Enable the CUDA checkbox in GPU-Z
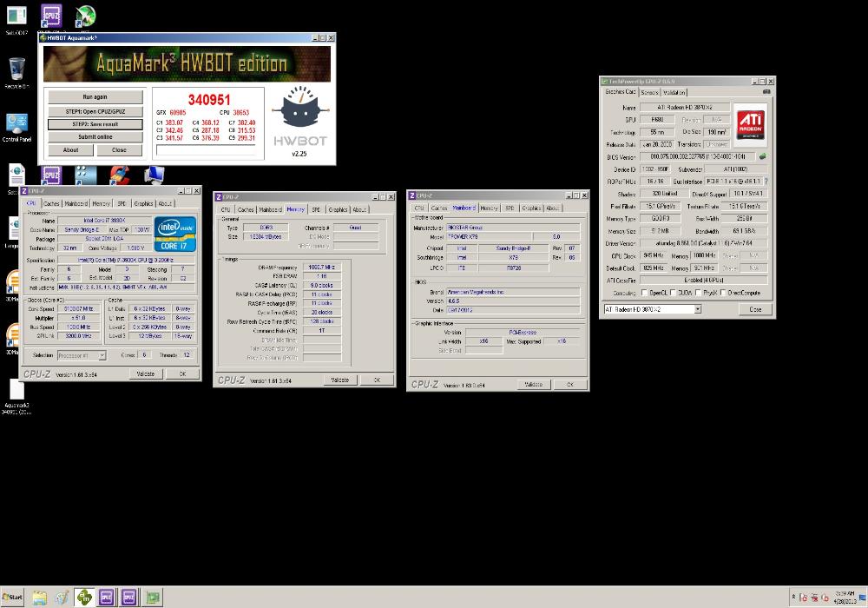The width and height of the screenshot is (868, 608). pyautogui.click(x=674, y=293)
